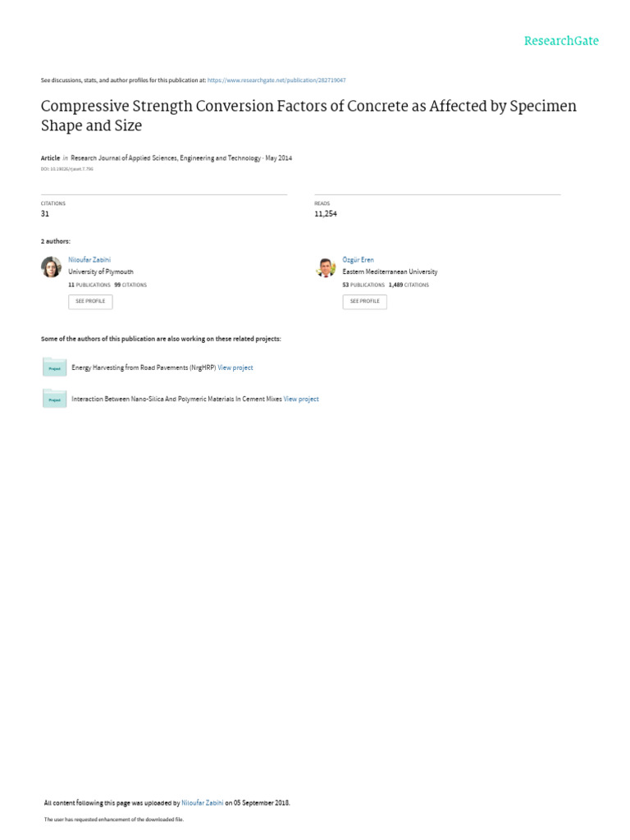Viewport: 630px width, 840px height.
Task: Click the paper title Compressive Strength Conversion Factors
Action: [308, 116]
